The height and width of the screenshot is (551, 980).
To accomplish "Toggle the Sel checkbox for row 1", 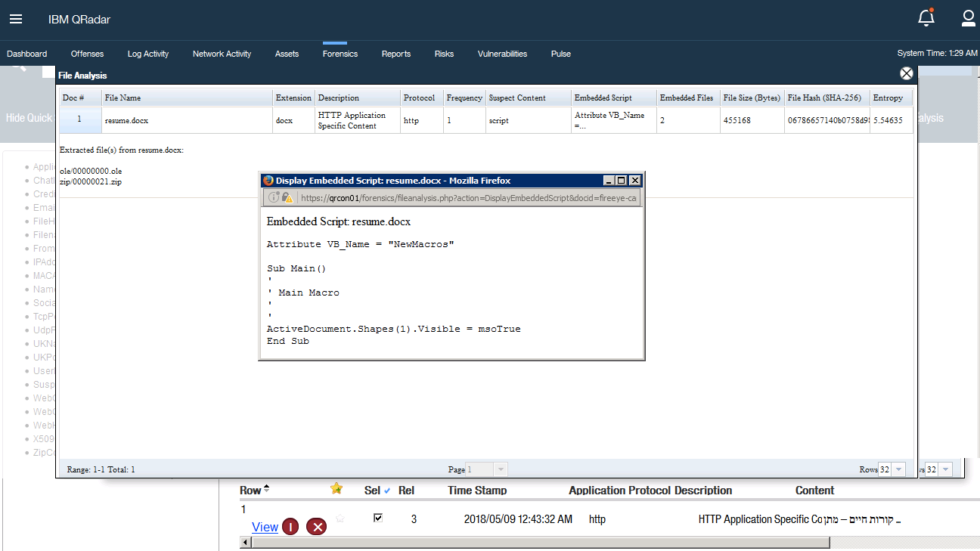I will [379, 518].
